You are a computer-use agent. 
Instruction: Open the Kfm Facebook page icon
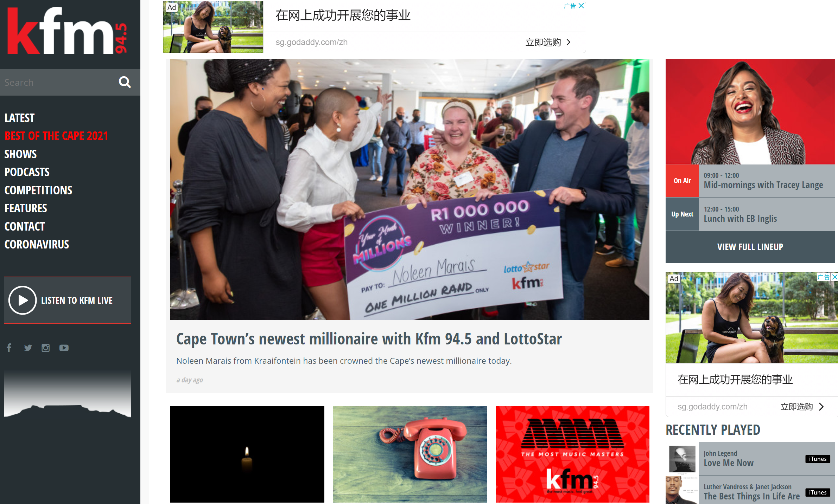coord(9,348)
